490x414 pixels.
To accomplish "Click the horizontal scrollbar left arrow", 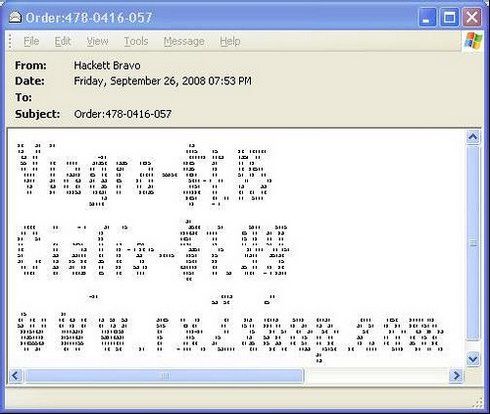I will 15,376.
